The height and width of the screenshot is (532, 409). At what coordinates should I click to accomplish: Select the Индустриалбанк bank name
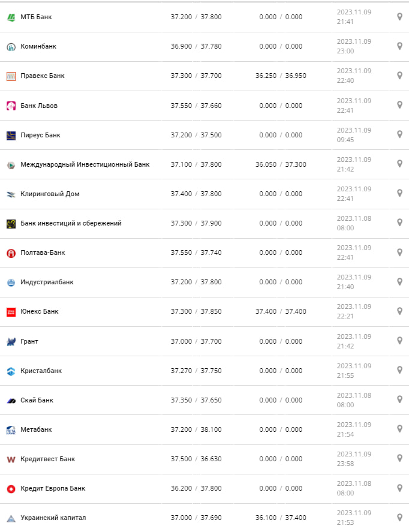(x=47, y=282)
